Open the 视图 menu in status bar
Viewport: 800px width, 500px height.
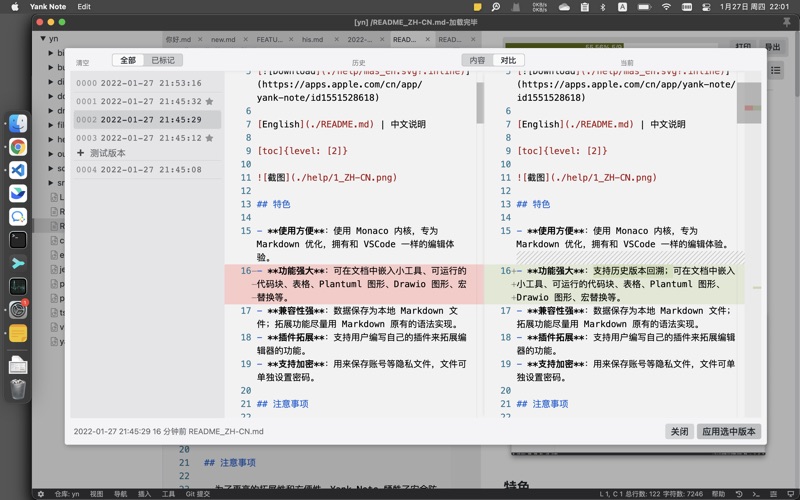point(96,494)
